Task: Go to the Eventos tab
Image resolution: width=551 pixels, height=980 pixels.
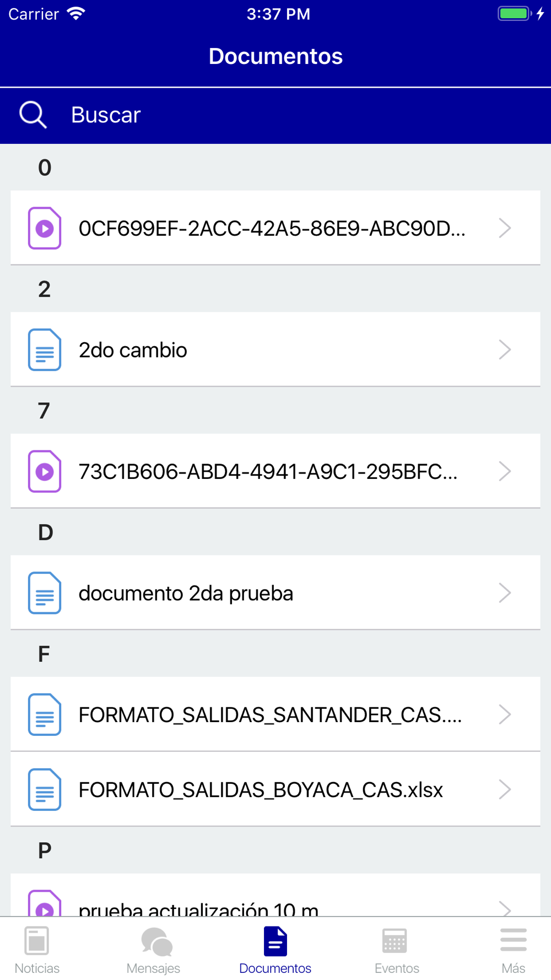Action: (x=396, y=950)
